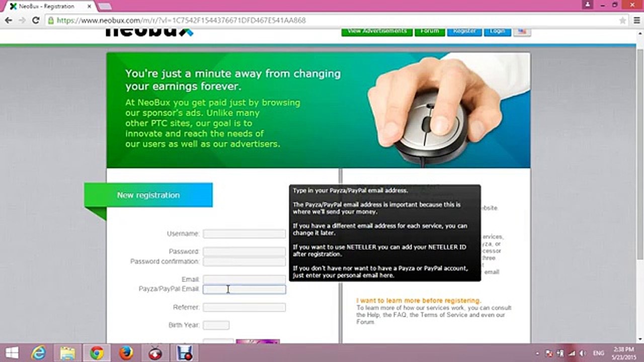Image resolution: width=644 pixels, height=362 pixels.
Task: Click the volume speaker icon in the tray
Action: tap(584, 353)
